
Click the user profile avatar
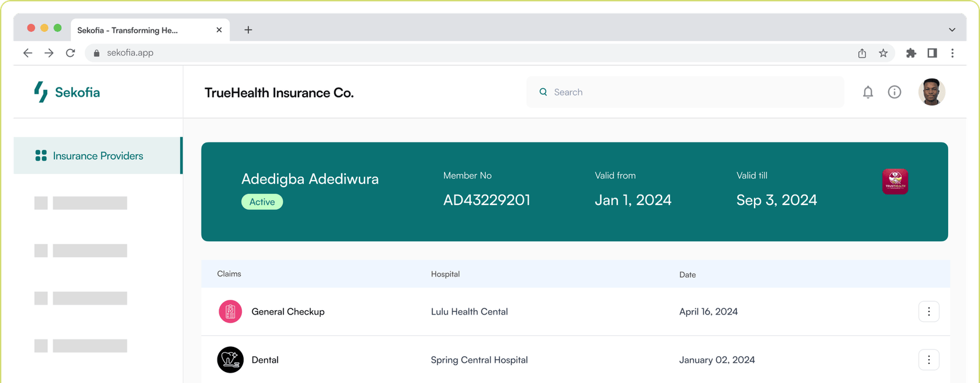tap(932, 92)
